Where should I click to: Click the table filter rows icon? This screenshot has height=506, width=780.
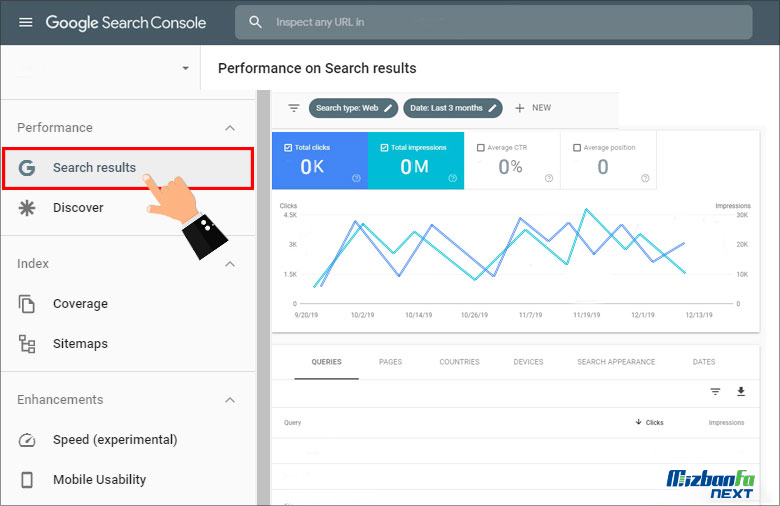pos(715,392)
